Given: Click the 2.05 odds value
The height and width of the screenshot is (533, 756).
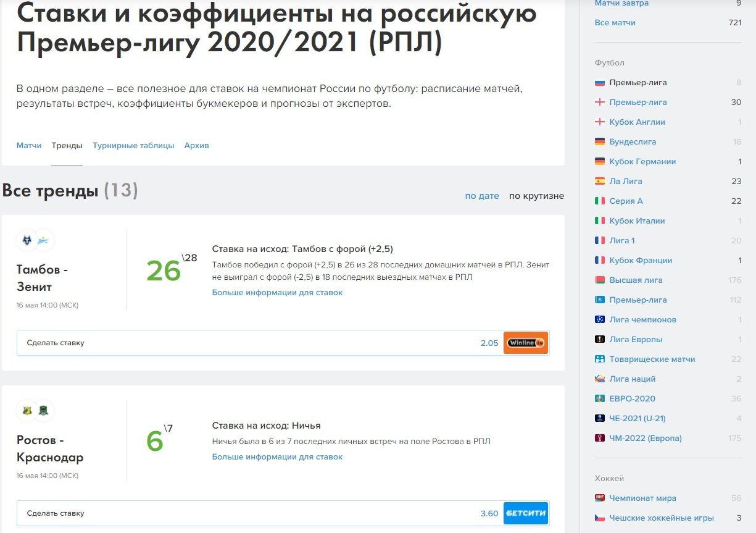Looking at the screenshot, I should 489,343.
